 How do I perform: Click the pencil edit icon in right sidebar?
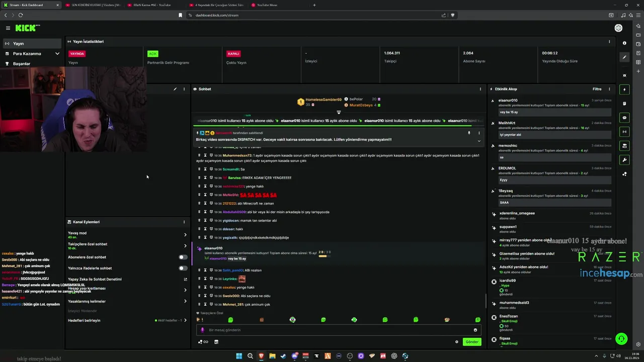pyautogui.click(x=624, y=57)
